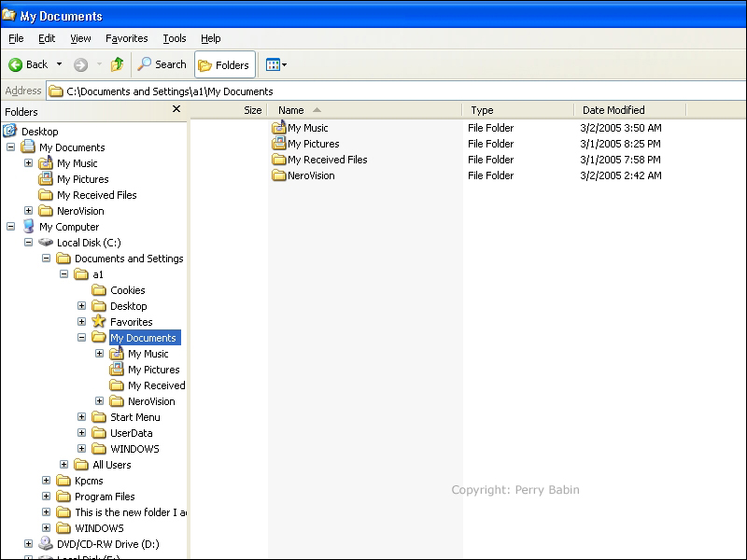Sort by Date Modified column header
Image resolution: width=747 pixels, height=560 pixels.
point(629,110)
